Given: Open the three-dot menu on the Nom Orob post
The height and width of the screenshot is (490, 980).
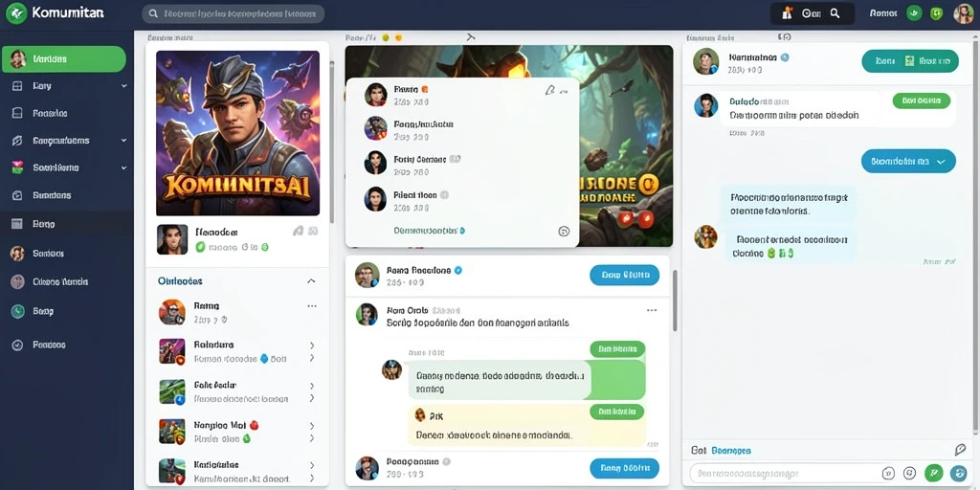Looking at the screenshot, I should [x=652, y=310].
